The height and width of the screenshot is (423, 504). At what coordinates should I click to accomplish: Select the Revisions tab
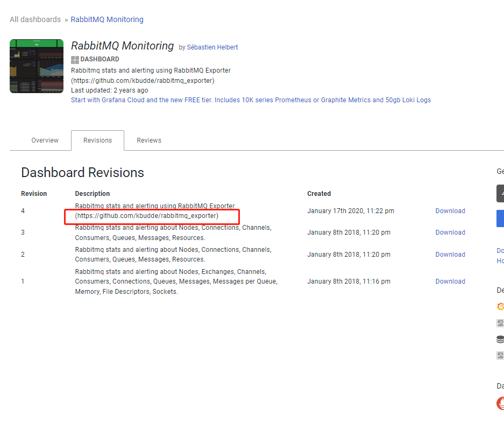click(x=98, y=140)
